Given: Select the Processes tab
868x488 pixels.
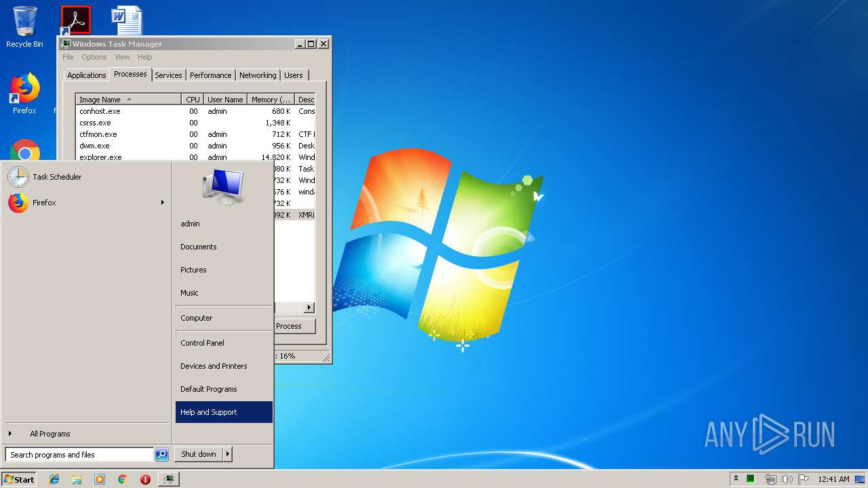Looking at the screenshot, I should click(x=130, y=74).
